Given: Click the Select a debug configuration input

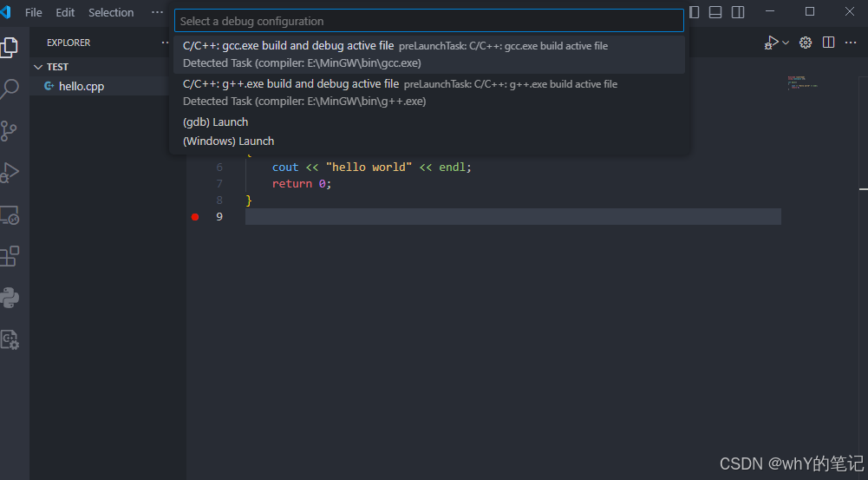Looking at the screenshot, I should 429,21.
